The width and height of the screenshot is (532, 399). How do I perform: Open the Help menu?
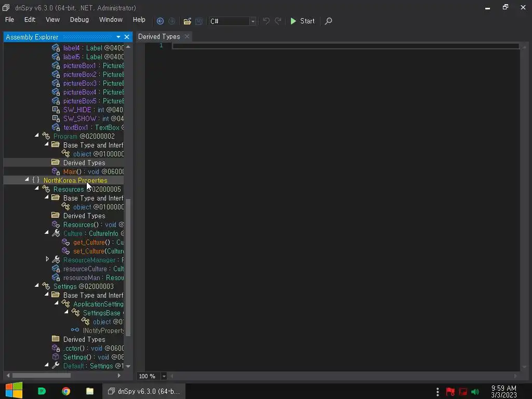click(139, 20)
